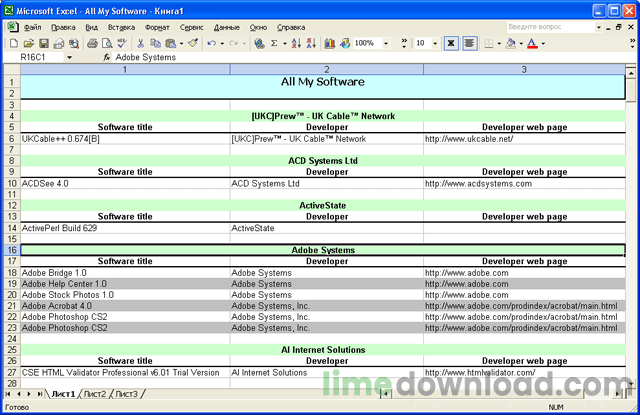This screenshot has height=415, width=640.
Task: Toggle bold formatting button
Action: click(451, 43)
